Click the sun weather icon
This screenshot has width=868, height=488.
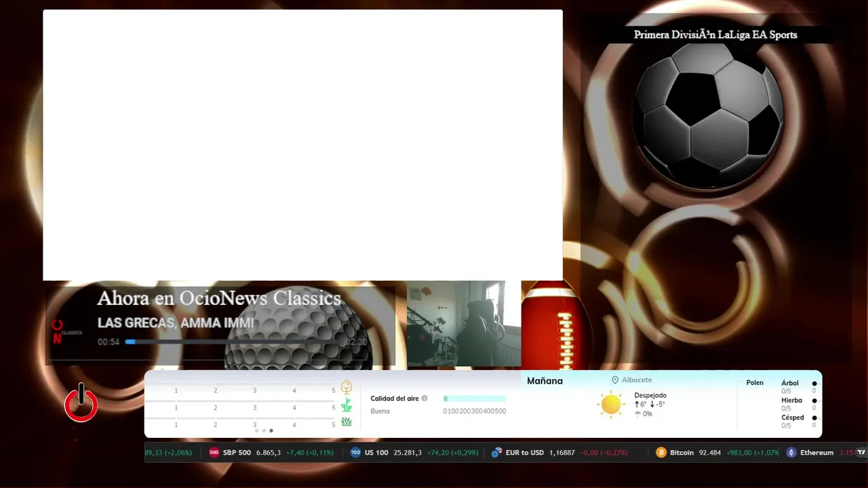[611, 404]
